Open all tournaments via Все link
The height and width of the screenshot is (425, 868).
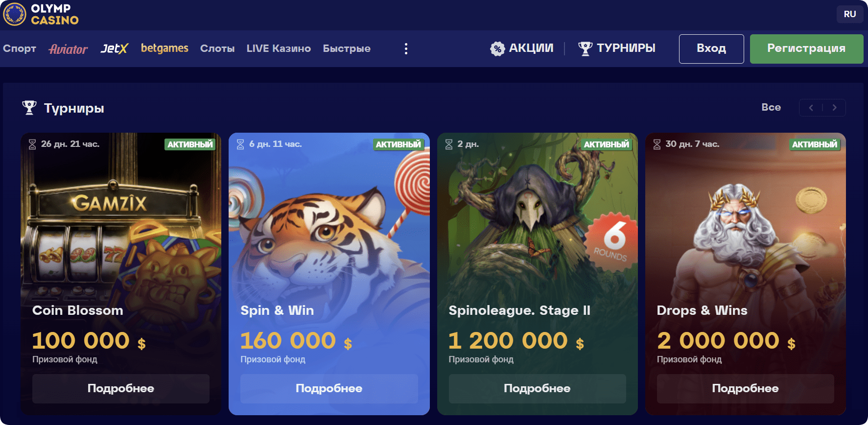pyautogui.click(x=771, y=107)
